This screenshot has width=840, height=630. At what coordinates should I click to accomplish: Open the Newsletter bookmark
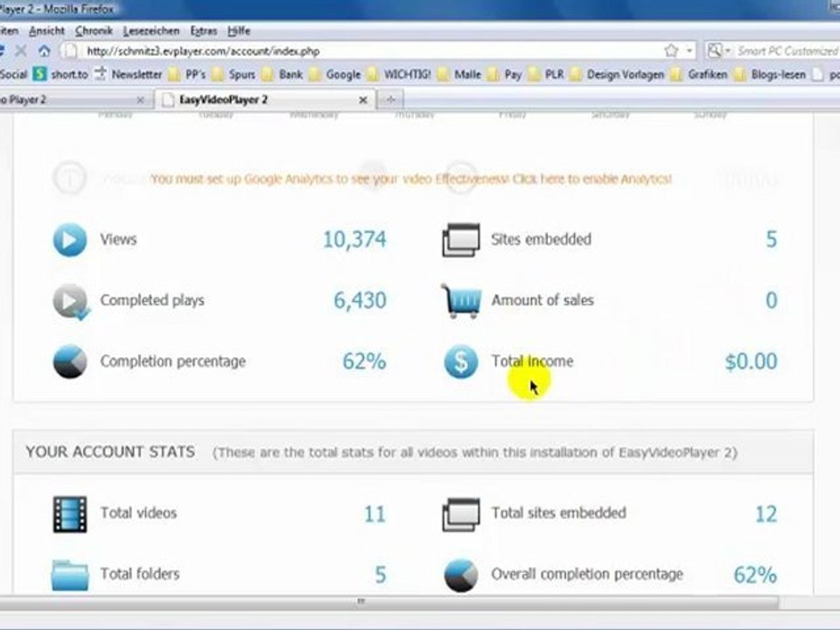[129, 74]
